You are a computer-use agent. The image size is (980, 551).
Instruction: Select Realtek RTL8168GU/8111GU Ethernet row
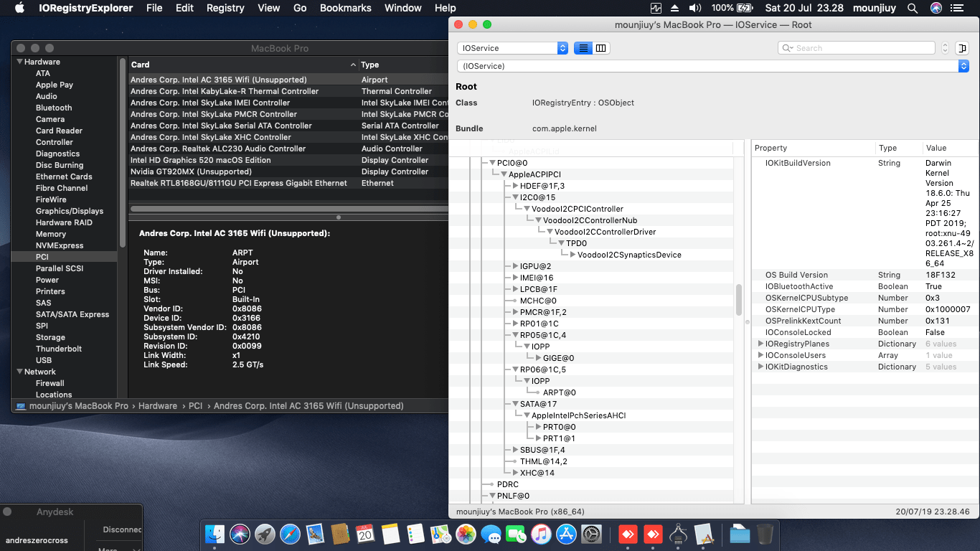(x=288, y=183)
